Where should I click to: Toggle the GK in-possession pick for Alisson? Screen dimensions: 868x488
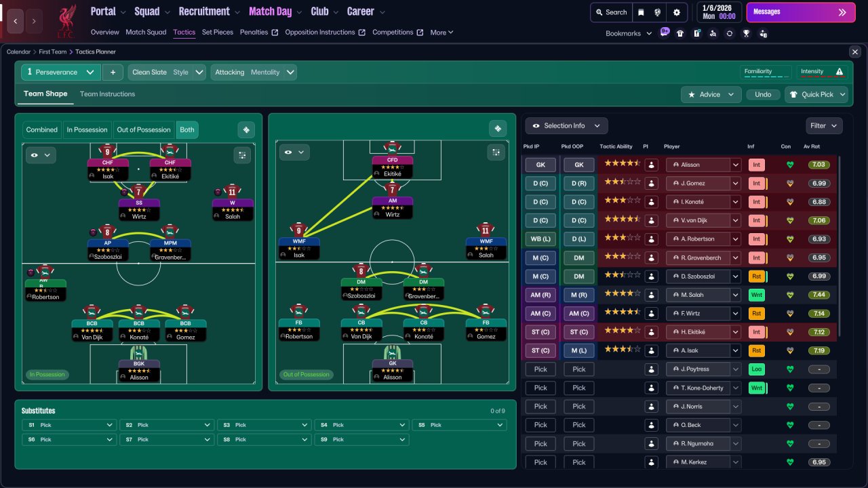point(540,165)
